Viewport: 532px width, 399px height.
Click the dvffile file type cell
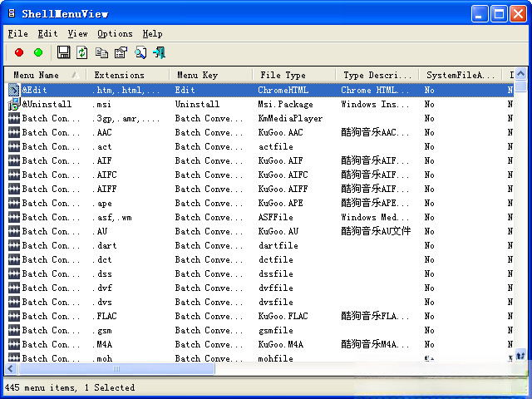pyautogui.click(x=275, y=288)
